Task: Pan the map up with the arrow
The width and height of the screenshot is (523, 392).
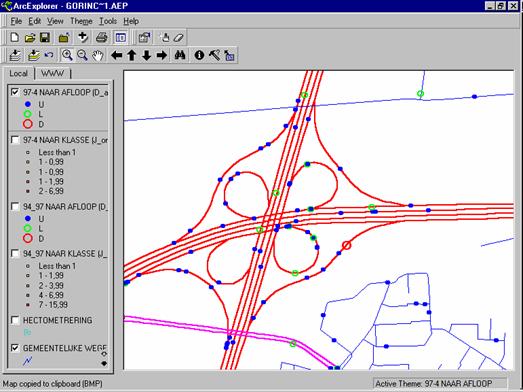Action: [x=131, y=55]
